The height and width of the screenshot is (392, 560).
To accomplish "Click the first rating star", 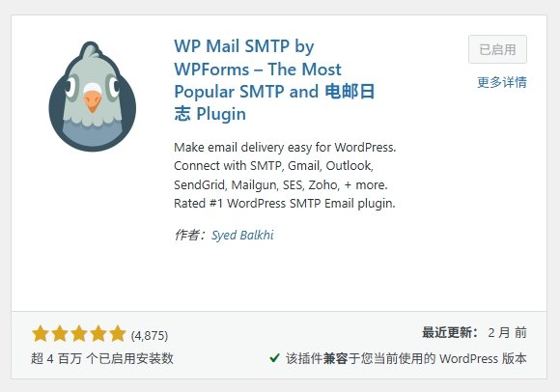I will coord(41,334).
